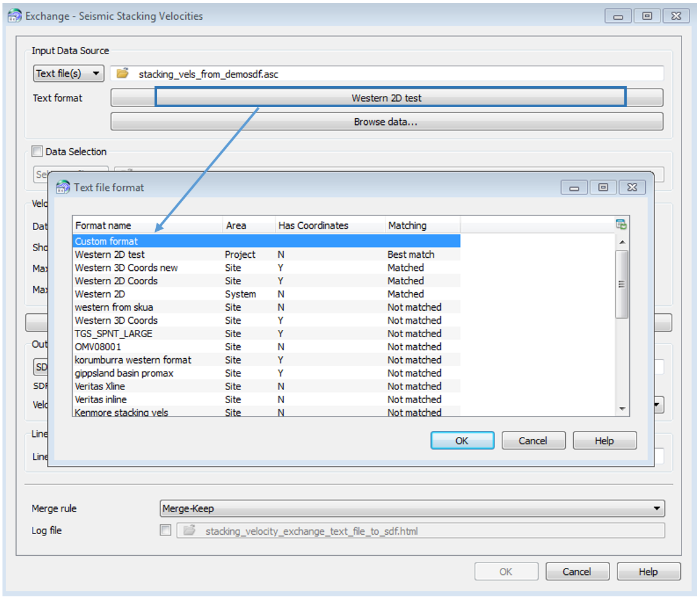
Task: Confirm with OK in Text file format dialog
Action: pyautogui.click(x=462, y=441)
